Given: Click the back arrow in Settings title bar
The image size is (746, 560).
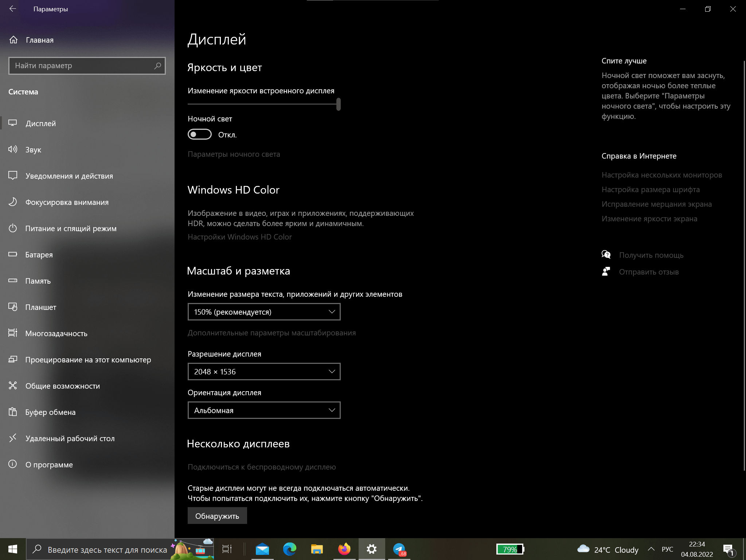Looking at the screenshot, I should [x=13, y=9].
